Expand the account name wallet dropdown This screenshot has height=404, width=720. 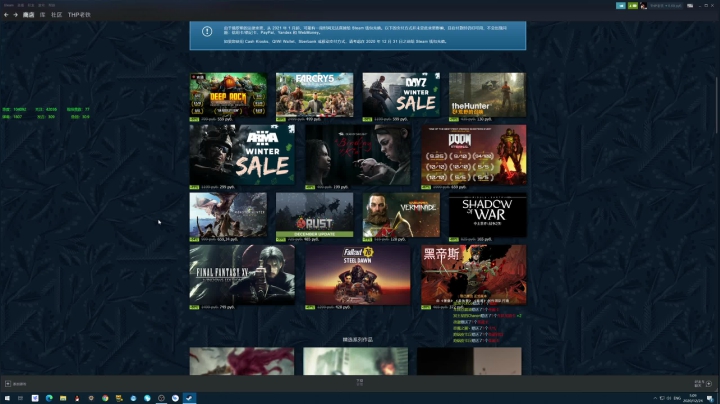pyautogui.click(x=666, y=6)
